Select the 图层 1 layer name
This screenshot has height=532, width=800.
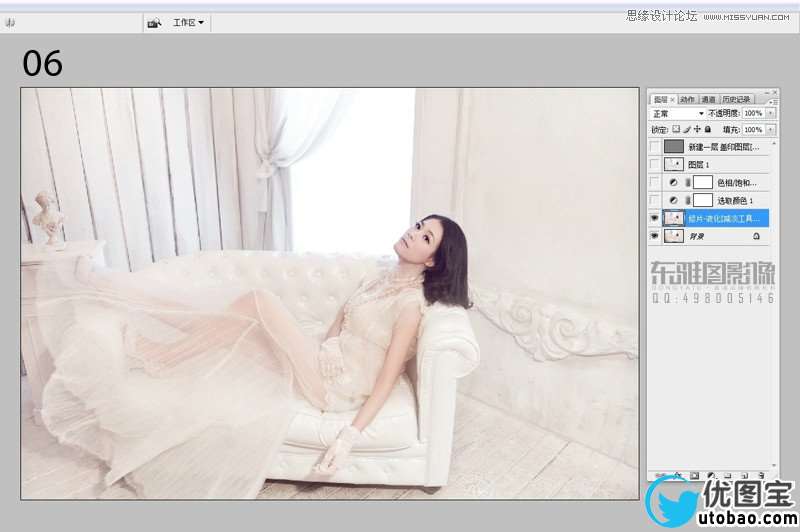[698, 165]
